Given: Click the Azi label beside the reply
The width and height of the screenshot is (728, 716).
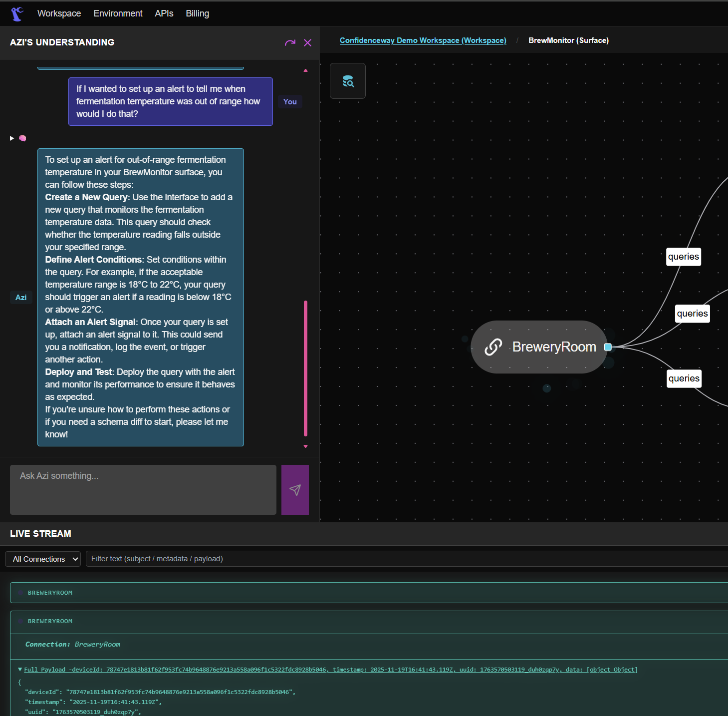Looking at the screenshot, I should [x=21, y=298].
